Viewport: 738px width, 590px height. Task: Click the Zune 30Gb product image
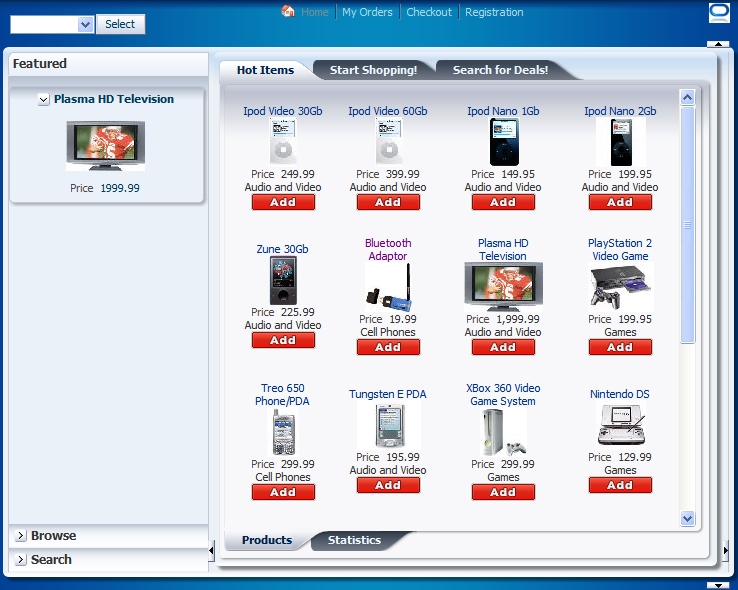coord(283,280)
